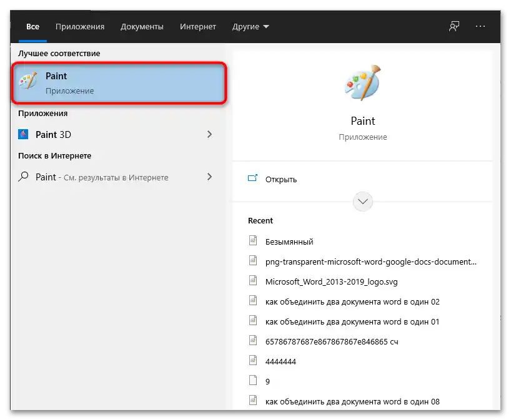Click the Paint palette icon in best match
This screenshot has width=511, height=420.
[x=28, y=81]
